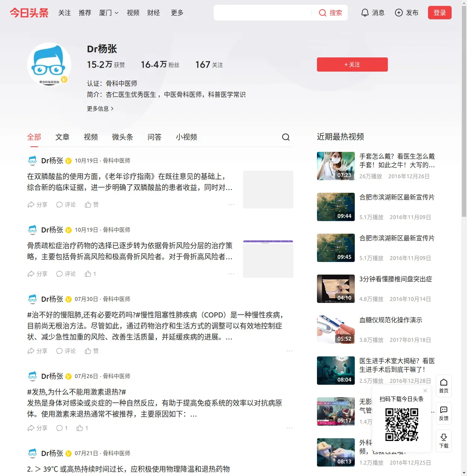Open the 更多 navigation menu
The height and width of the screenshot is (476, 467).
point(177,13)
